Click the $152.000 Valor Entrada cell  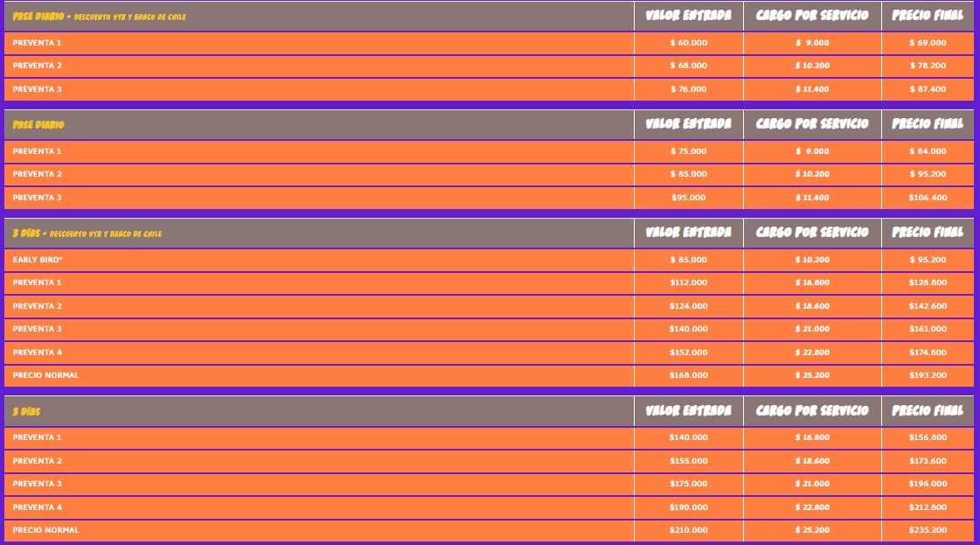pyautogui.click(x=688, y=353)
